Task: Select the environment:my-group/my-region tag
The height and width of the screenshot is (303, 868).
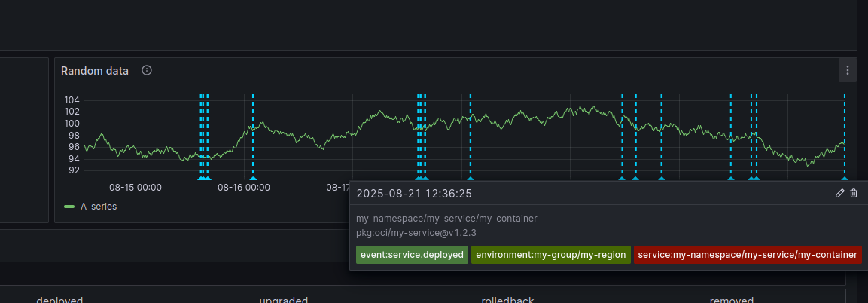Action: tap(551, 255)
